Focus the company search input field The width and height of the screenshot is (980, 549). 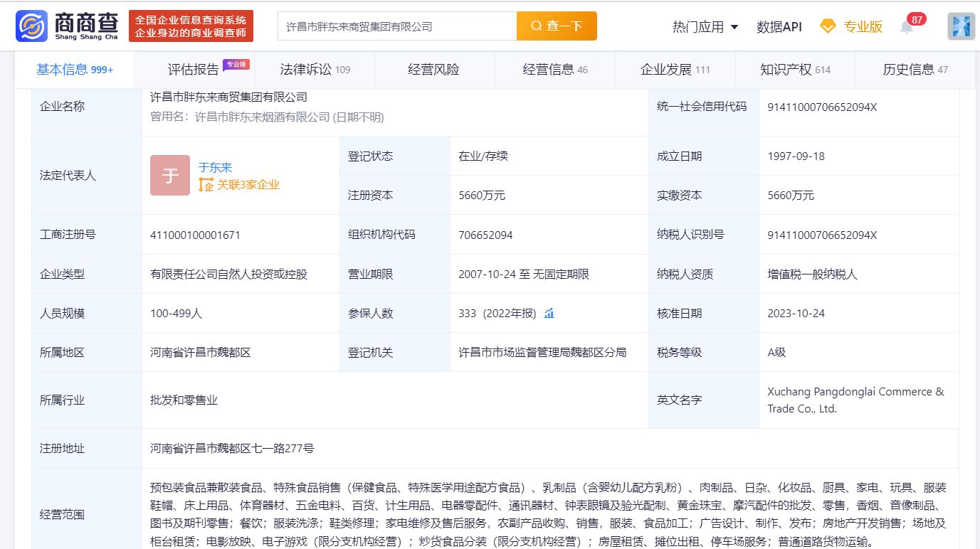click(397, 26)
